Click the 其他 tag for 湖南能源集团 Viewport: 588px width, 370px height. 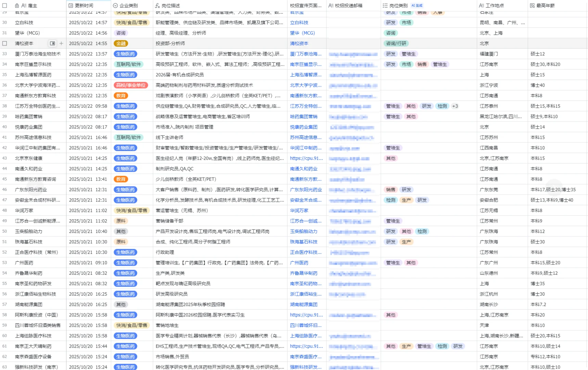pyautogui.click(x=121, y=305)
